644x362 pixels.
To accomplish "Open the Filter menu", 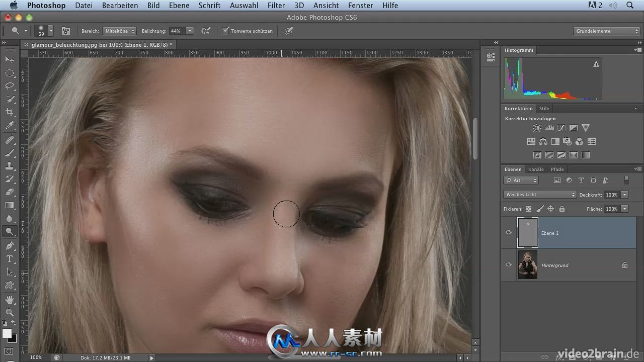I will pos(276,6).
